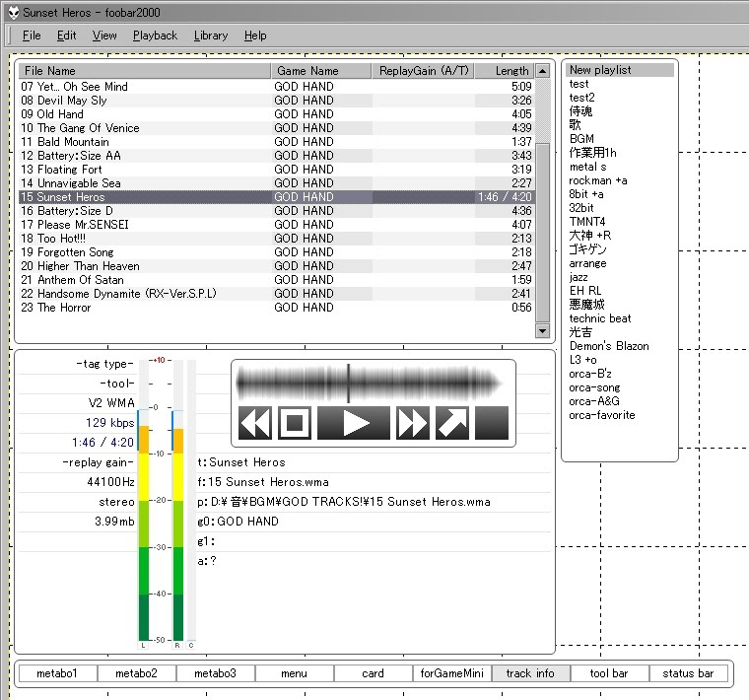Screen dimensions: 749x700
Task: Switch to the forGameMini tab
Action: click(452, 673)
